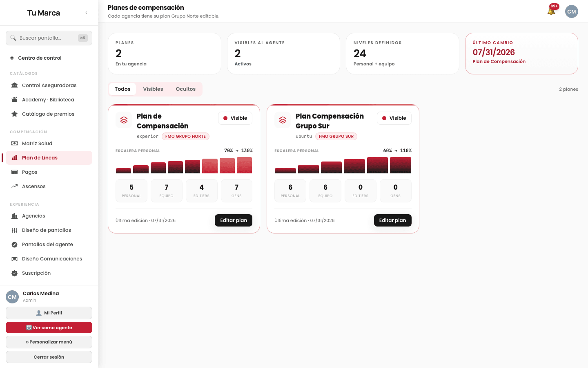
Task: Click the layers icon on Grupo Sur card
Action: coord(283,120)
